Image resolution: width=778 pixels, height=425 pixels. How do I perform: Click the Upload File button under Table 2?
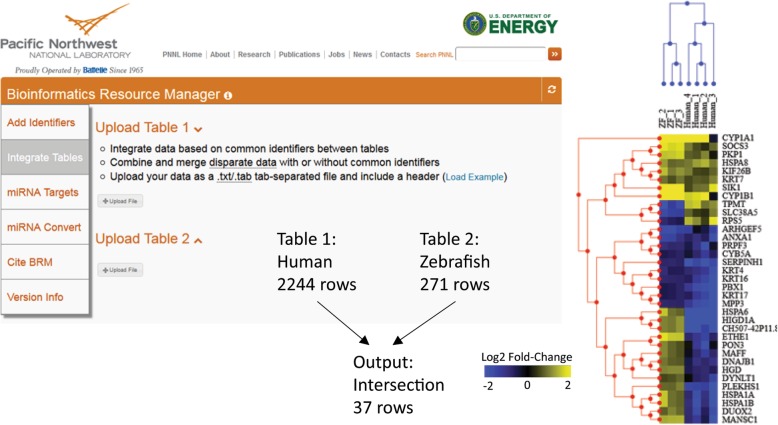[x=120, y=270]
